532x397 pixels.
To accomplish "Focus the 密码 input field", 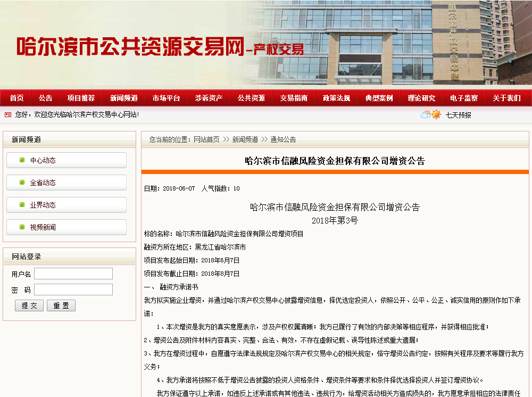I will [73, 290].
